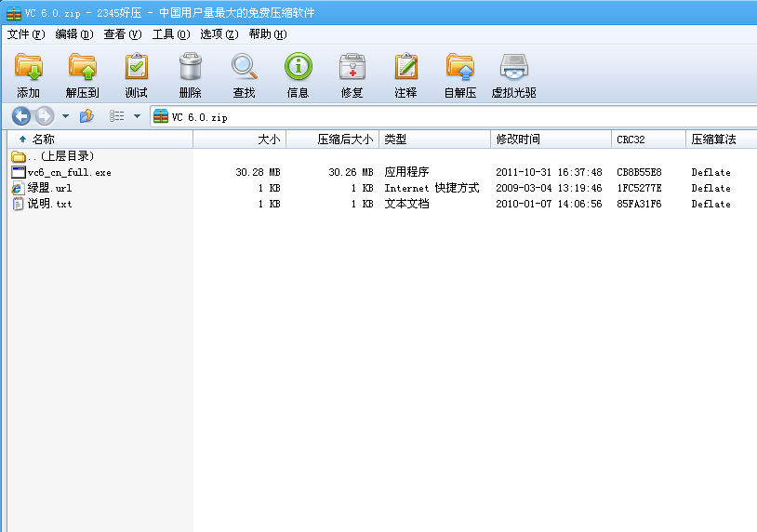Open the 文件(F) menu

click(x=26, y=34)
